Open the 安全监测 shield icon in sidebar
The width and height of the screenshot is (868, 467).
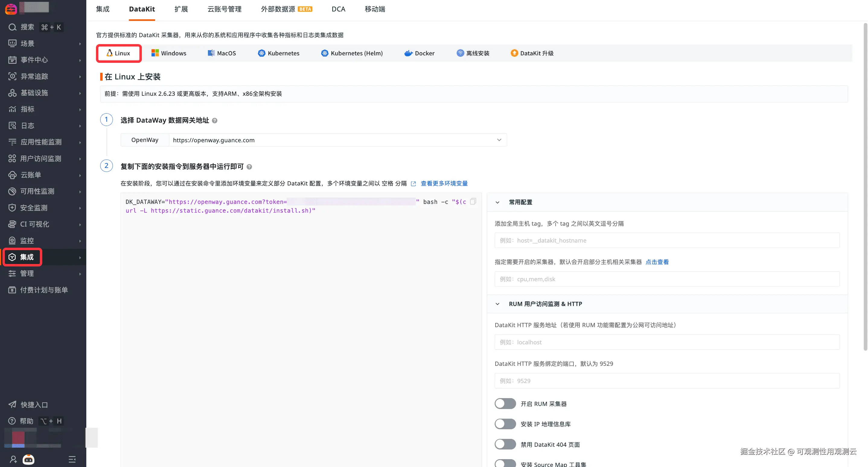[12, 208]
